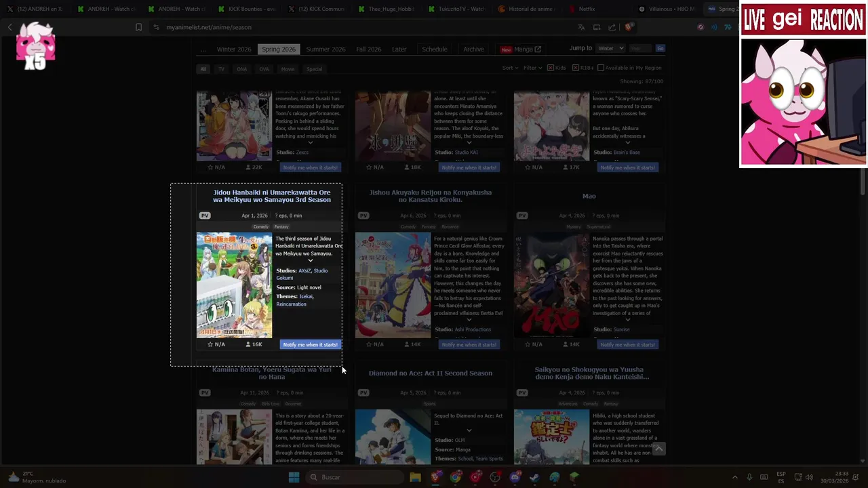Viewport: 868px width, 488px height.
Task: Expand Jidou Hanbaiki synopsis with chevron
Action: 310,260
